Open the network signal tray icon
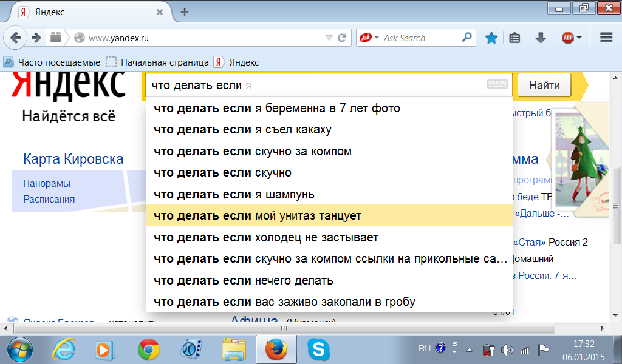 click(x=525, y=349)
